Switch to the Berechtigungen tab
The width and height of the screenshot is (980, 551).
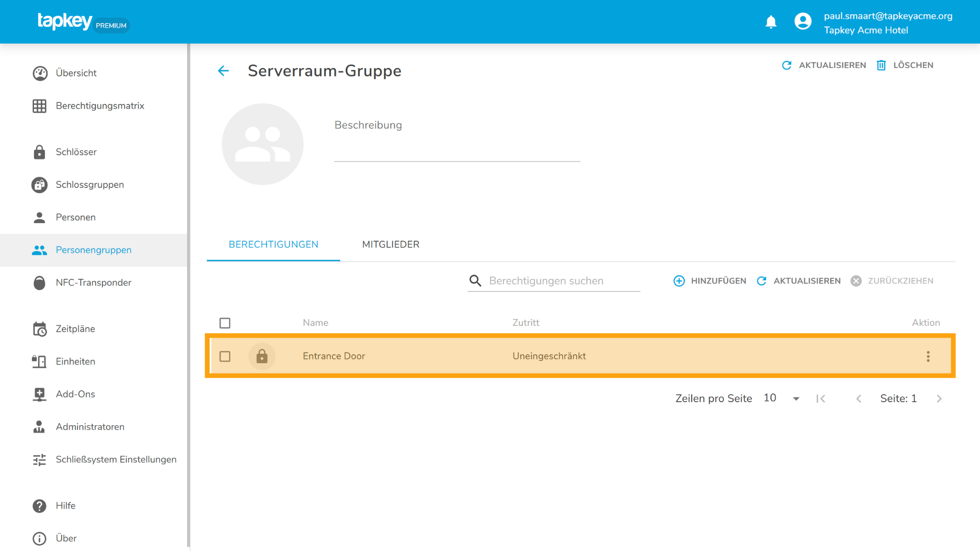pos(273,244)
